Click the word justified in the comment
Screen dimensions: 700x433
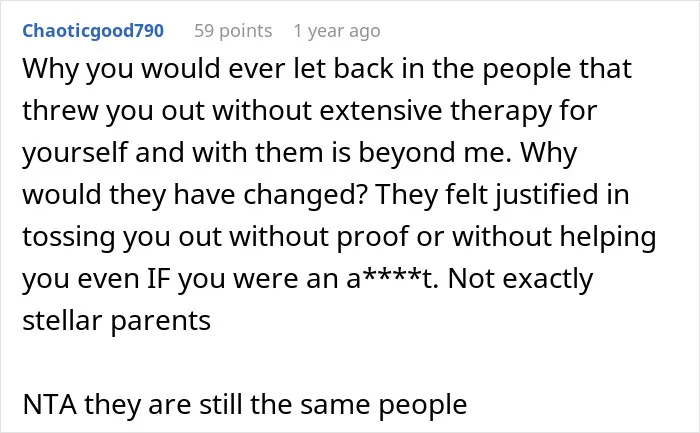click(x=542, y=195)
